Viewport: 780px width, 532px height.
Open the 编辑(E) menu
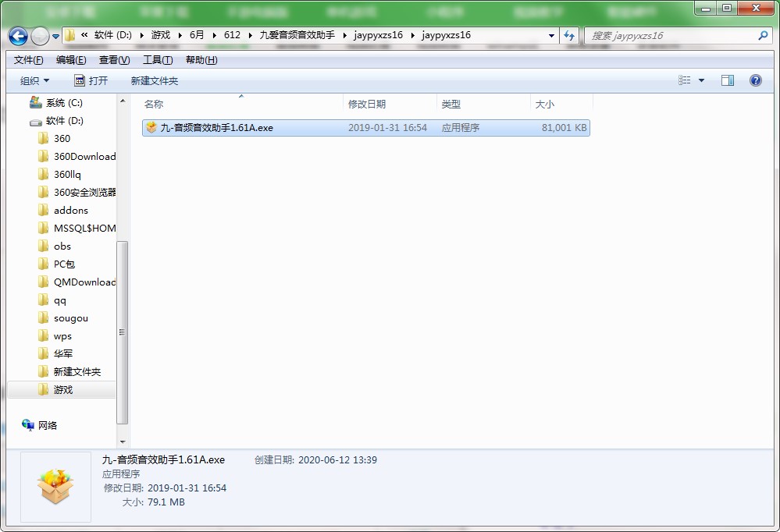(71, 60)
